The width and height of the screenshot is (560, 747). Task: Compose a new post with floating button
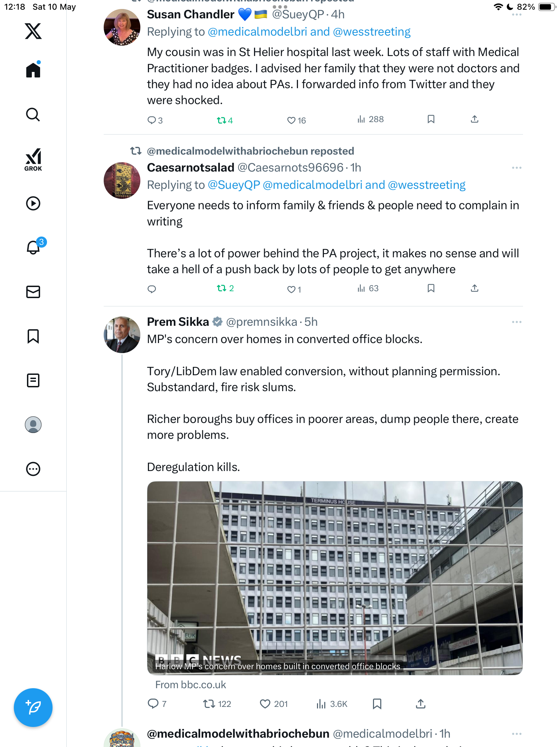click(33, 708)
